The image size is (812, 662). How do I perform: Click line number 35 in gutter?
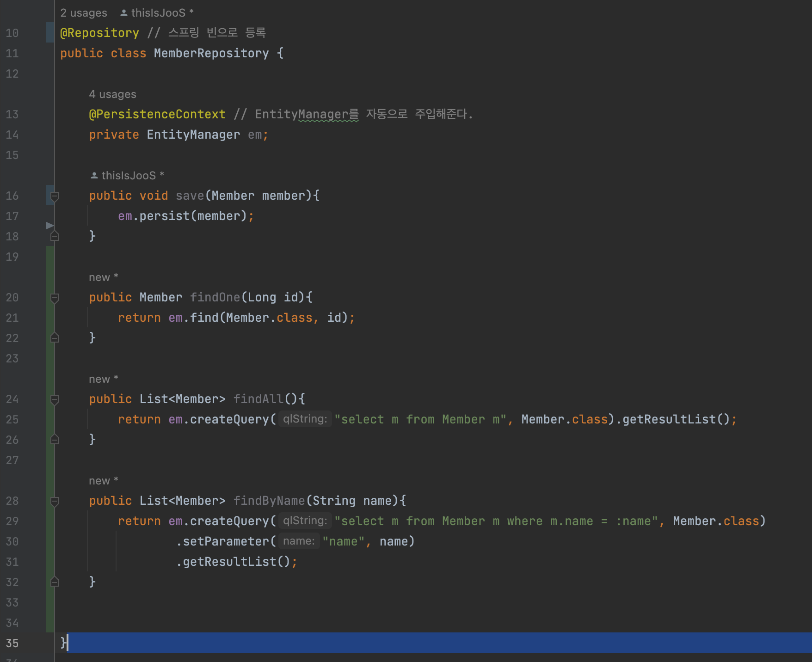[12, 643]
